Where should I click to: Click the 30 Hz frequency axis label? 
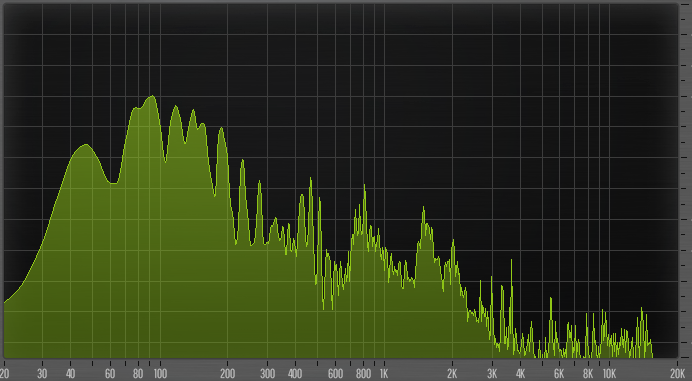42,374
